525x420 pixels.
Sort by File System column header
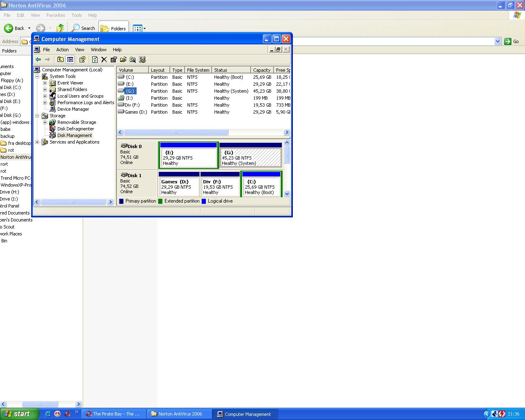pyautogui.click(x=198, y=70)
